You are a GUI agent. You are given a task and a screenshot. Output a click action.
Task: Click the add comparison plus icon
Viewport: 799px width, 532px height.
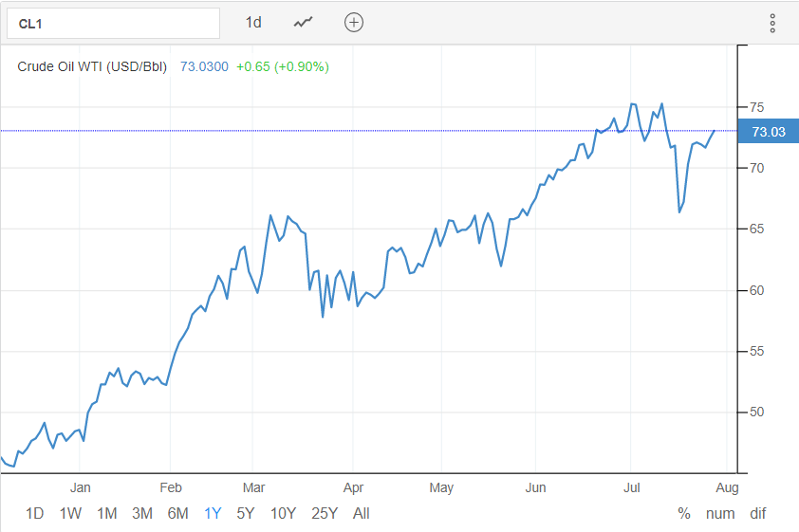(354, 22)
